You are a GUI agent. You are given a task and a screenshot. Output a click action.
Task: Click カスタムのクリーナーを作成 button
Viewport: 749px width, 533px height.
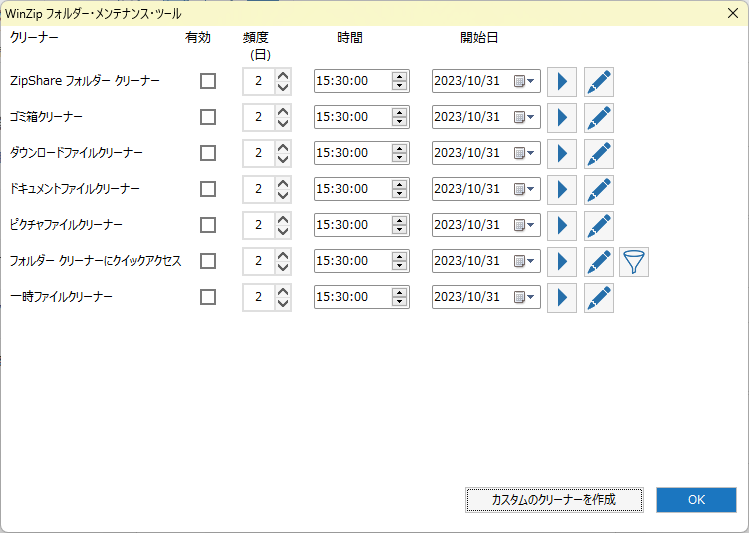pos(553,500)
